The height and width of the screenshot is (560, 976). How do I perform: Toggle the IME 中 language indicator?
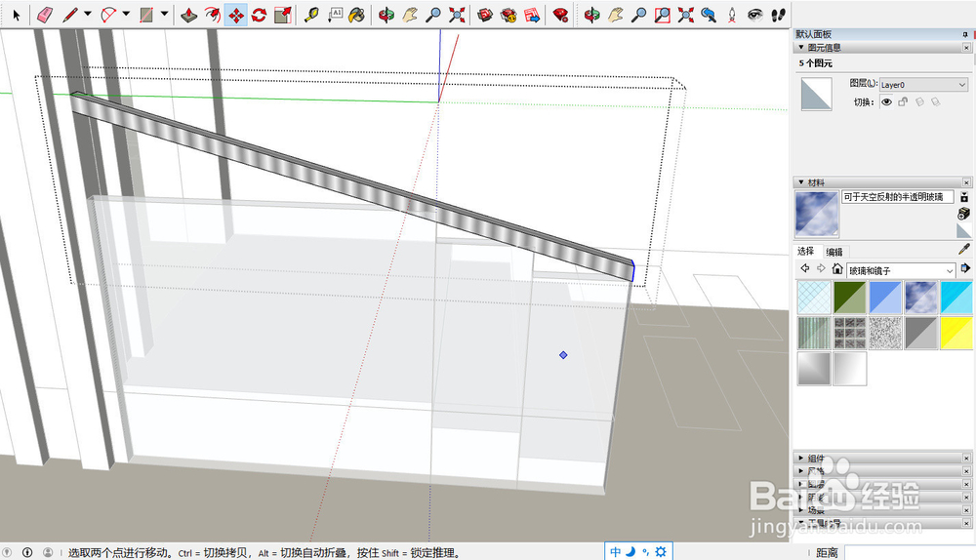615,552
